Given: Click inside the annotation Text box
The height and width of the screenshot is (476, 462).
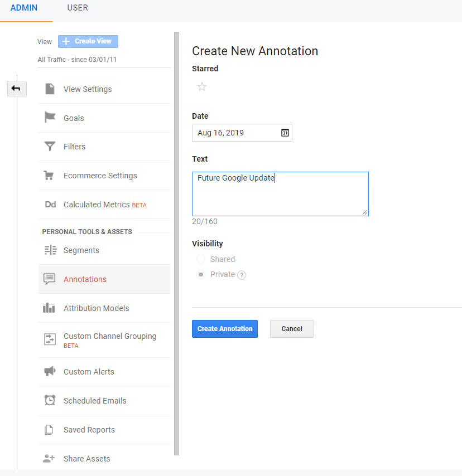Looking at the screenshot, I should (280, 193).
